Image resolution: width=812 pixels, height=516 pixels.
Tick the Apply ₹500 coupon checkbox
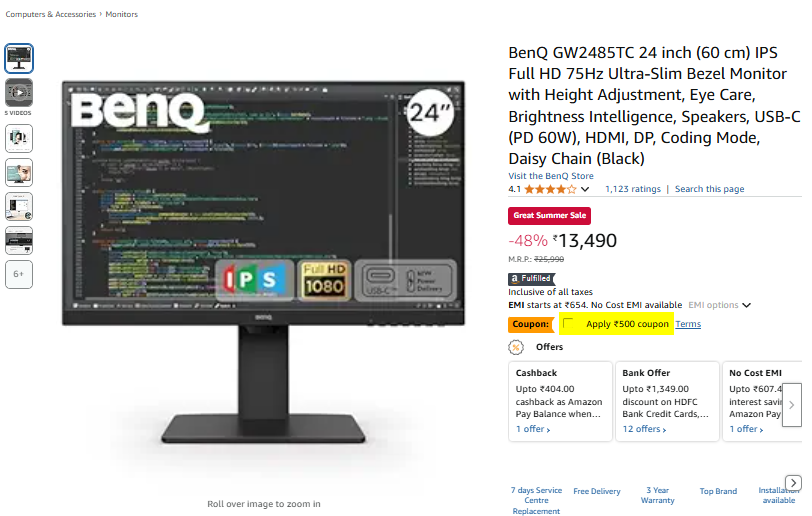(568, 324)
